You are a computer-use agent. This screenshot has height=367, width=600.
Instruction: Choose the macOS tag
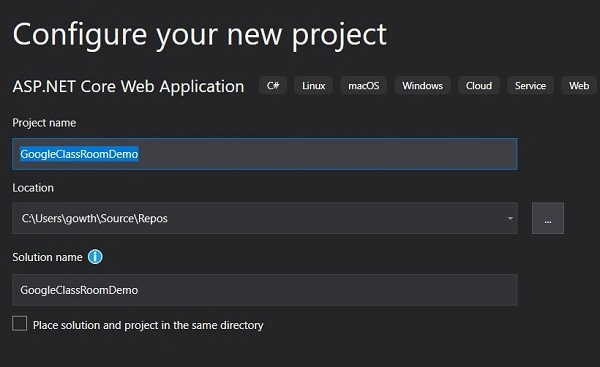tap(364, 85)
